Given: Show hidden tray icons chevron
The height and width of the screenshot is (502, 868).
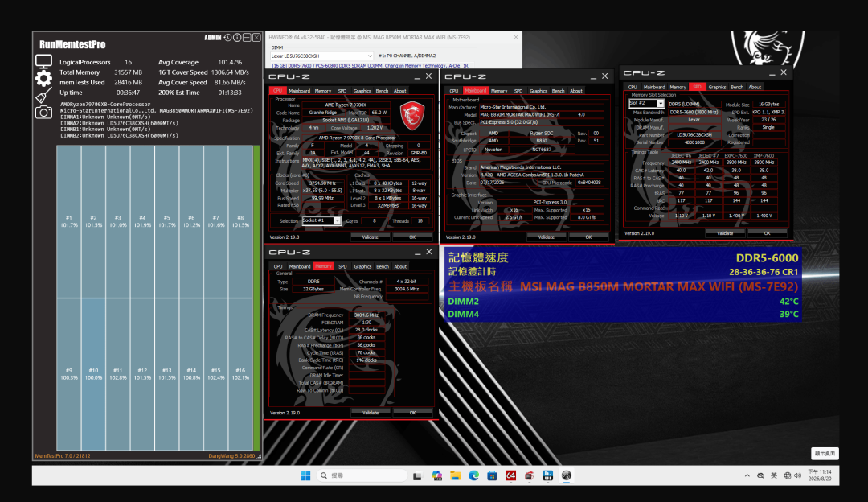Looking at the screenshot, I should [x=747, y=475].
